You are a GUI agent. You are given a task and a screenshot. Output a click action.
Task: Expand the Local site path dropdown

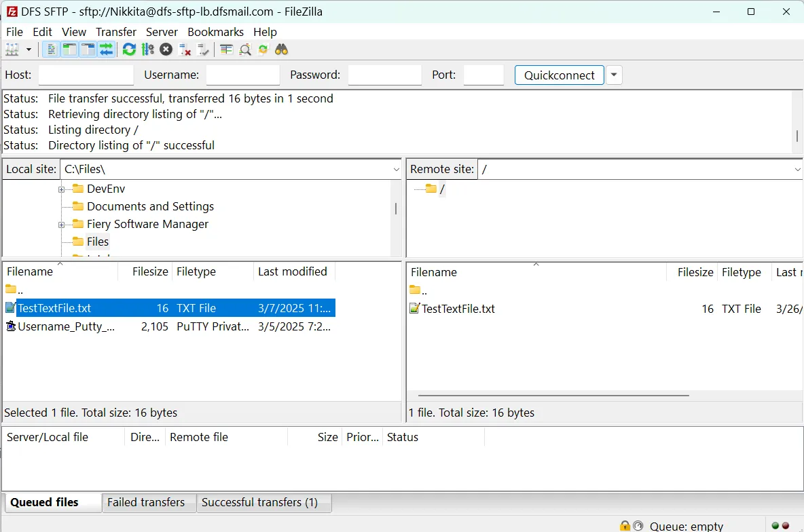(396, 169)
